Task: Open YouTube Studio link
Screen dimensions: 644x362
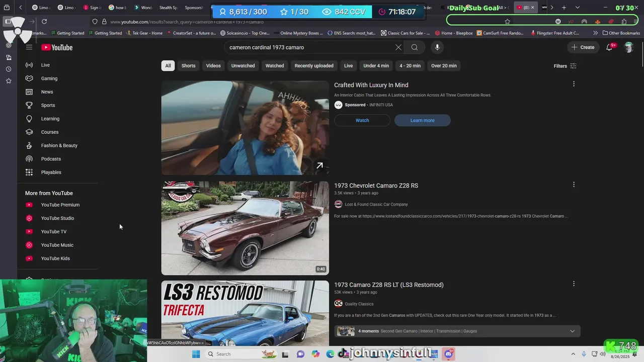Action: 58,218
